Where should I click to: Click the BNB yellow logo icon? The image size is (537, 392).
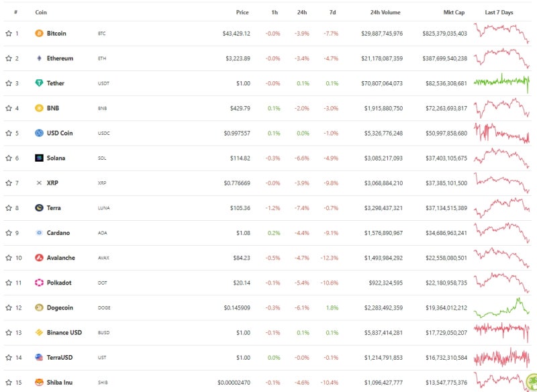39,108
